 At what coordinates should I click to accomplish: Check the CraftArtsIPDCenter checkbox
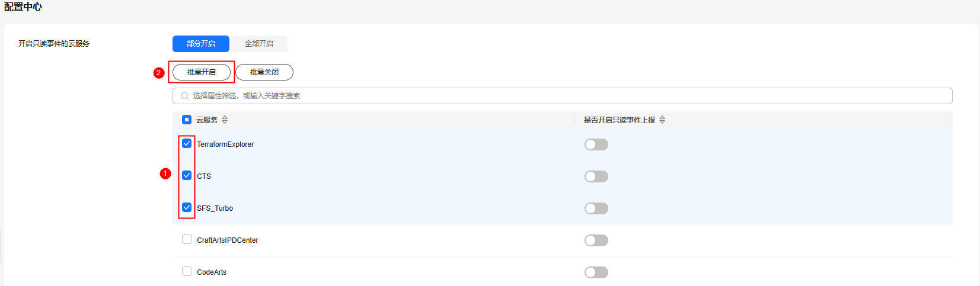coord(187,239)
